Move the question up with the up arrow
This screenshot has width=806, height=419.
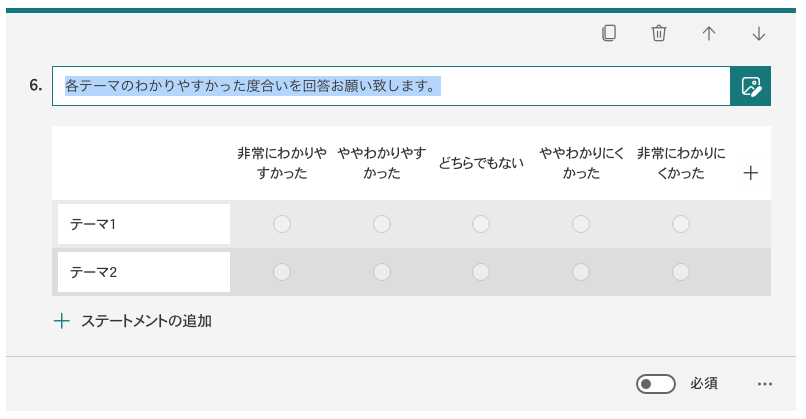pos(708,33)
